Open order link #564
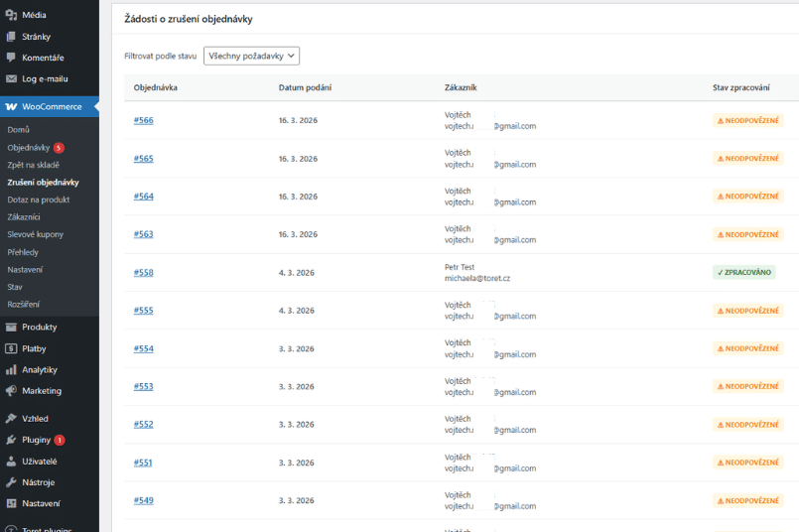799x532 pixels. 144,197
